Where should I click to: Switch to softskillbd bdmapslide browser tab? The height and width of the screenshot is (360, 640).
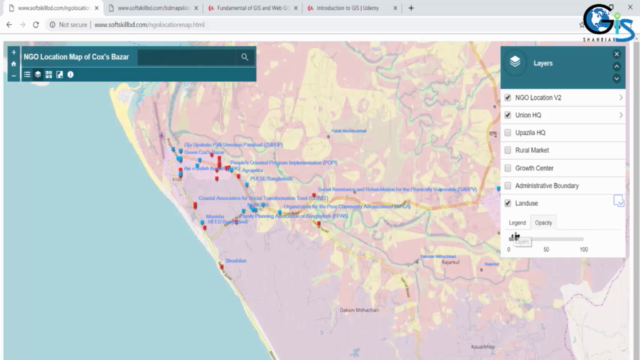[x=153, y=8]
